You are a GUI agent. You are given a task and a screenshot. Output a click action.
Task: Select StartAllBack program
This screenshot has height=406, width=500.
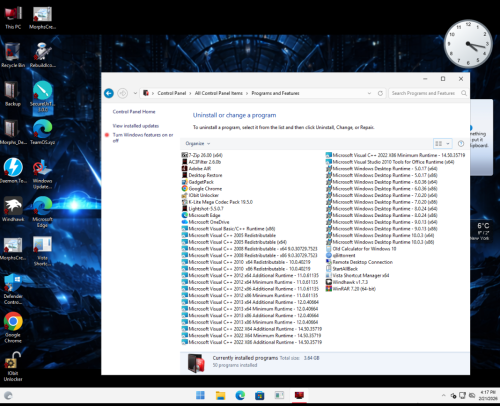pos(342,269)
